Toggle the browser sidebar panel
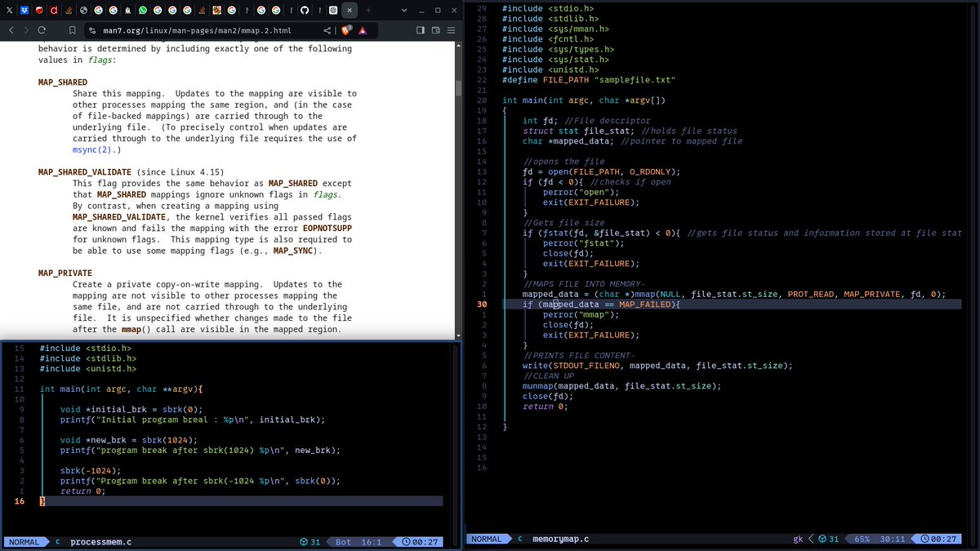 [420, 30]
